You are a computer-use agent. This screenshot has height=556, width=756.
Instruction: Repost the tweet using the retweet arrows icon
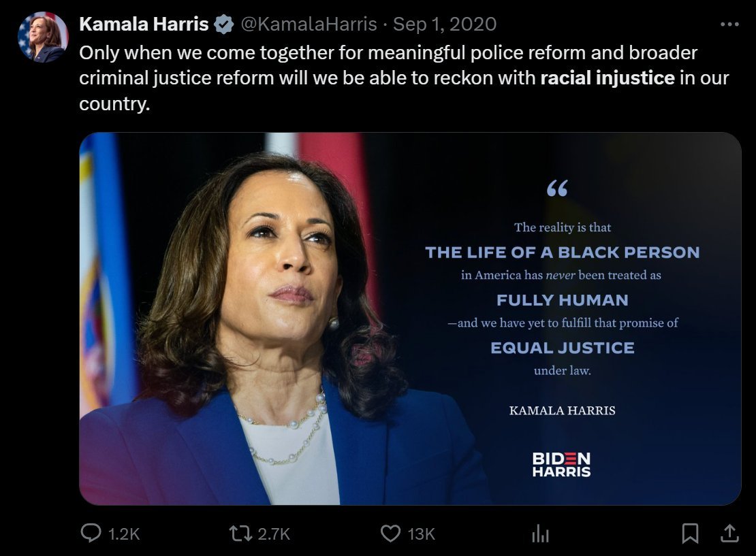coord(240,534)
